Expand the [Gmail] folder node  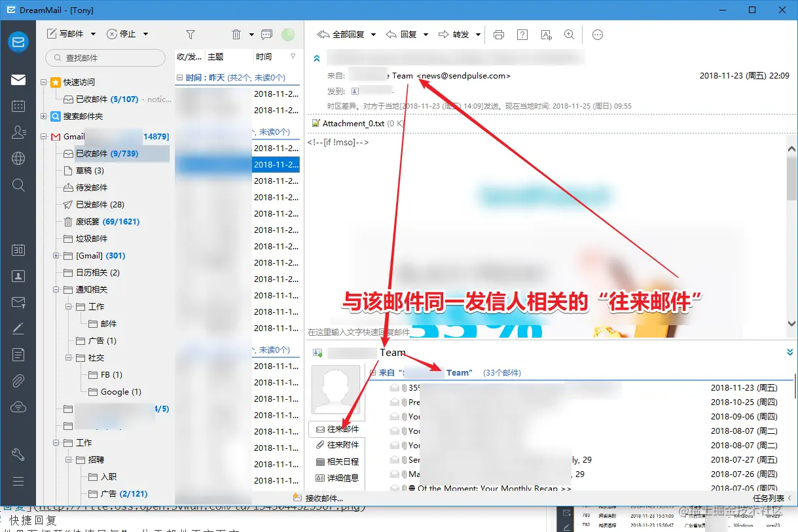coord(56,255)
